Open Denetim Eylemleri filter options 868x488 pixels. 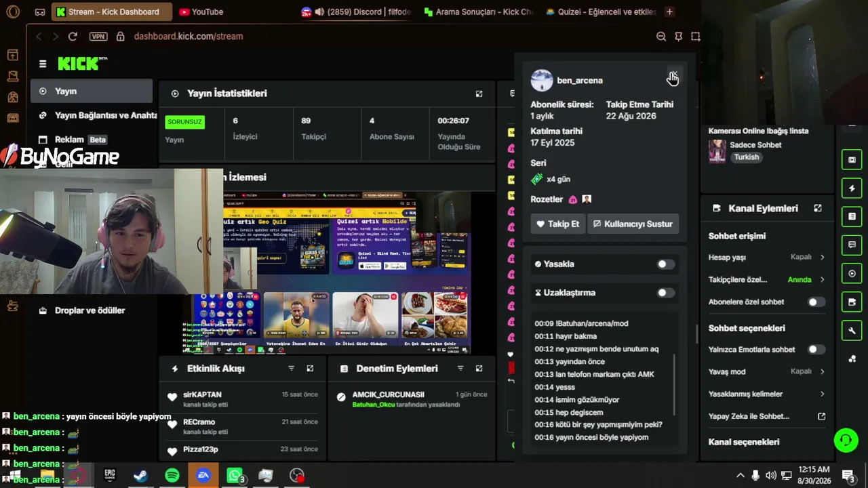[460, 369]
